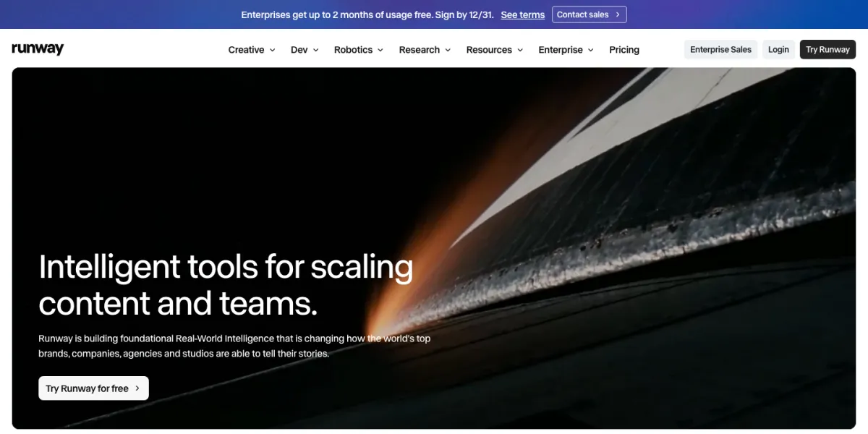The width and height of the screenshot is (868, 434).
Task: Expand the Dev chevron arrow
Action: pyautogui.click(x=315, y=50)
